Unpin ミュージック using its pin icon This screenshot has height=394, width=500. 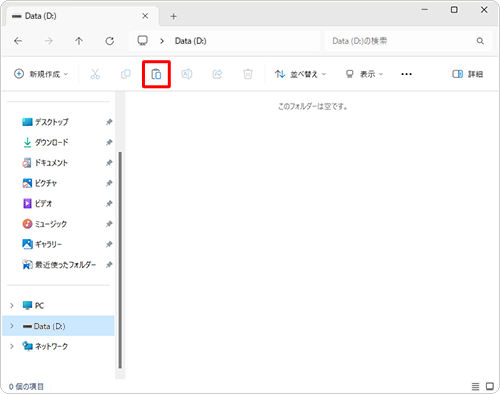[109, 224]
